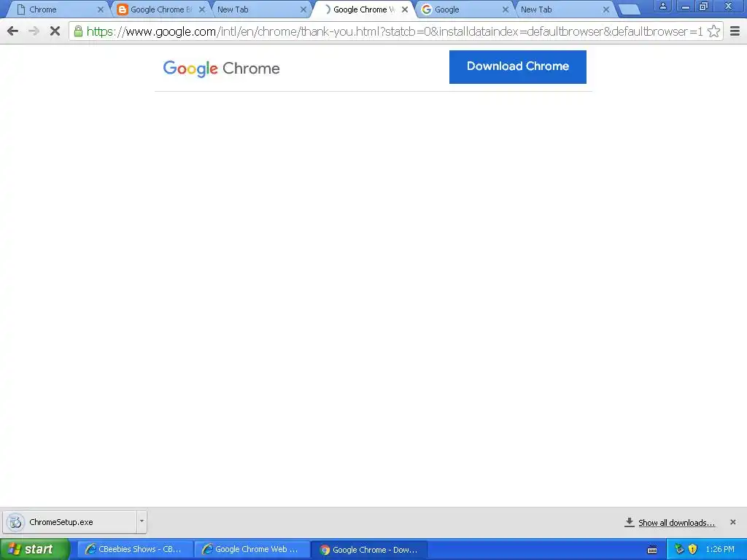Image resolution: width=747 pixels, height=560 pixels.
Task: Close the Google Chrome Blog tab
Action: pyautogui.click(x=202, y=9)
